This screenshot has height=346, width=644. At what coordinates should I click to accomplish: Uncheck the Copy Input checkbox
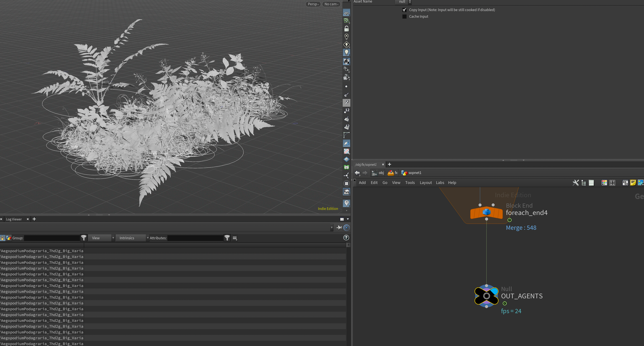(404, 10)
